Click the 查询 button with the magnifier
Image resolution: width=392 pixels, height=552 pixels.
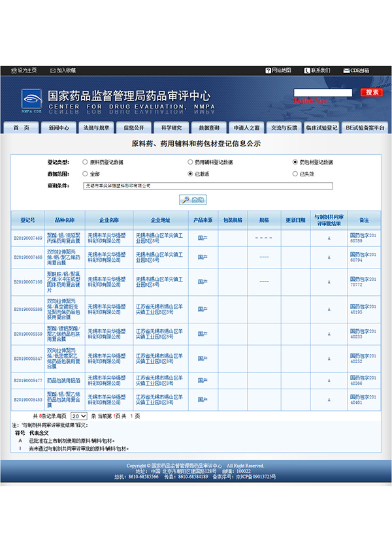pos(193,200)
